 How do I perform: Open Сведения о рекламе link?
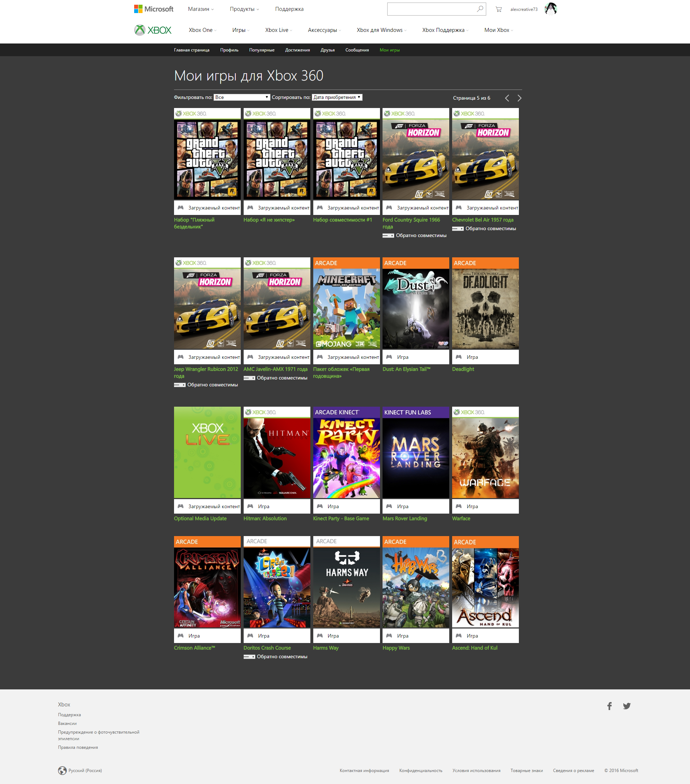click(573, 771)
